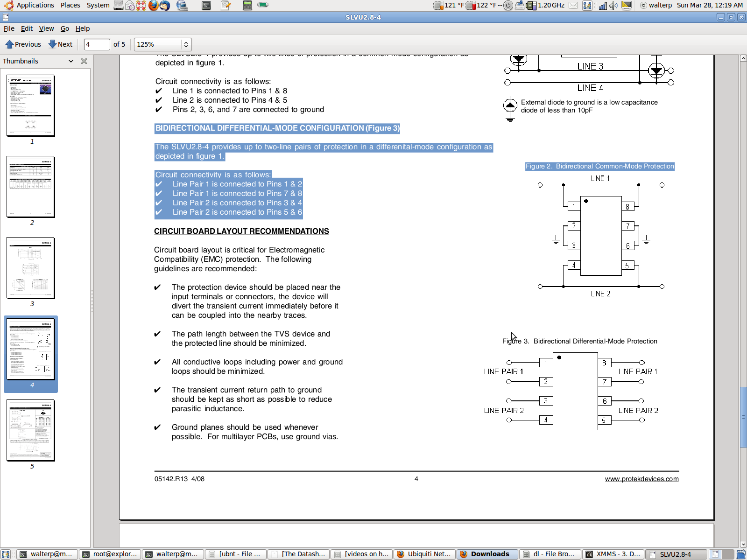This screenshot has width=747, height=560.
Task: Go to the Previous page
Action: coord(23,44)
